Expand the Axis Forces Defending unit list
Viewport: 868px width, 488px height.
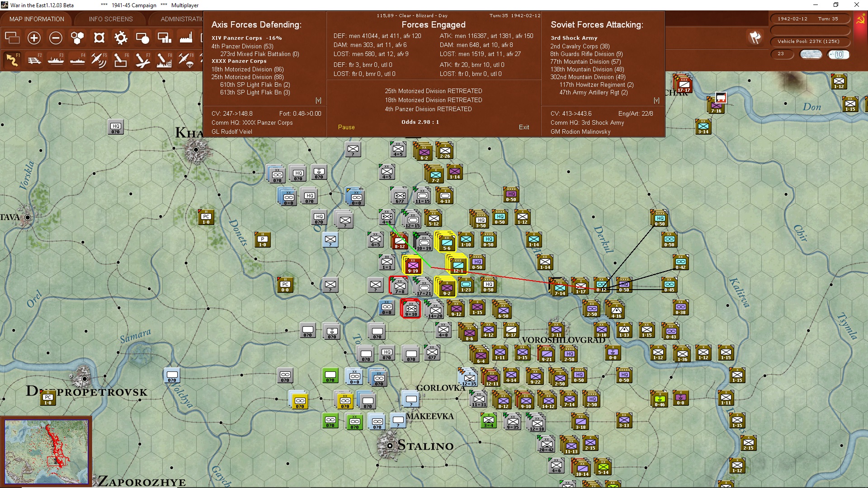pyautogui.click(x=318, y=100)
